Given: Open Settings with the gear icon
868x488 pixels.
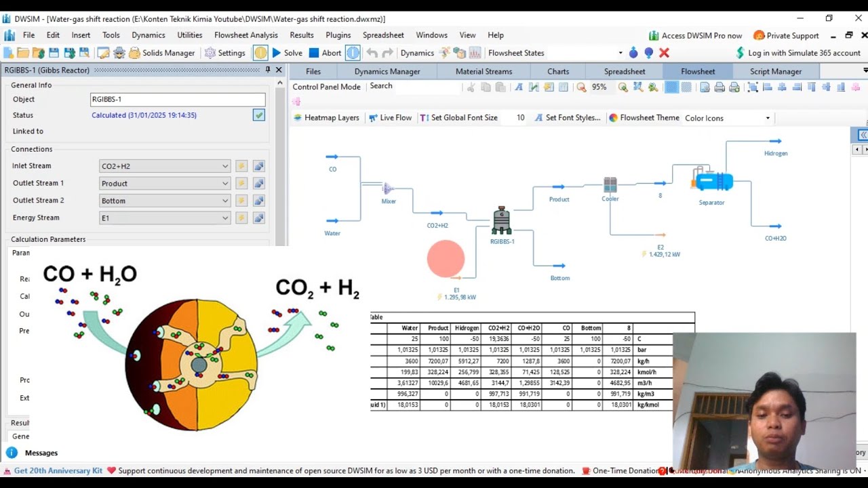Looking at the screenshot, I should pos(225,53).
